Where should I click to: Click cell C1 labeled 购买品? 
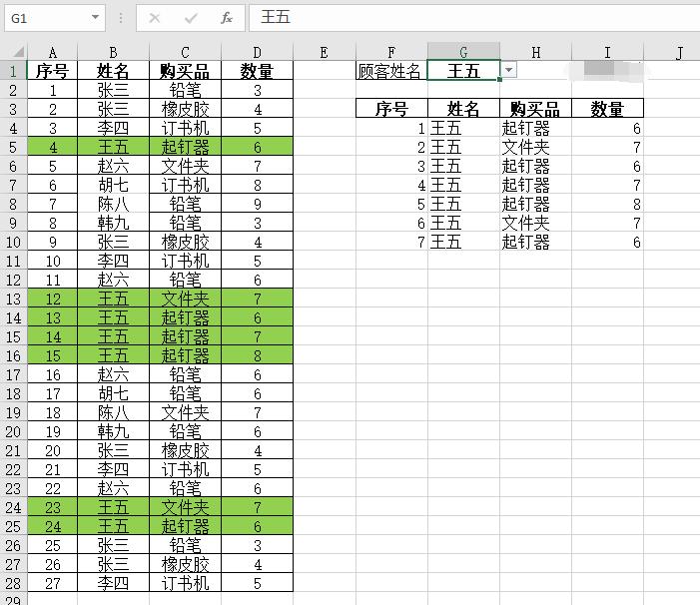pos(186,71)
